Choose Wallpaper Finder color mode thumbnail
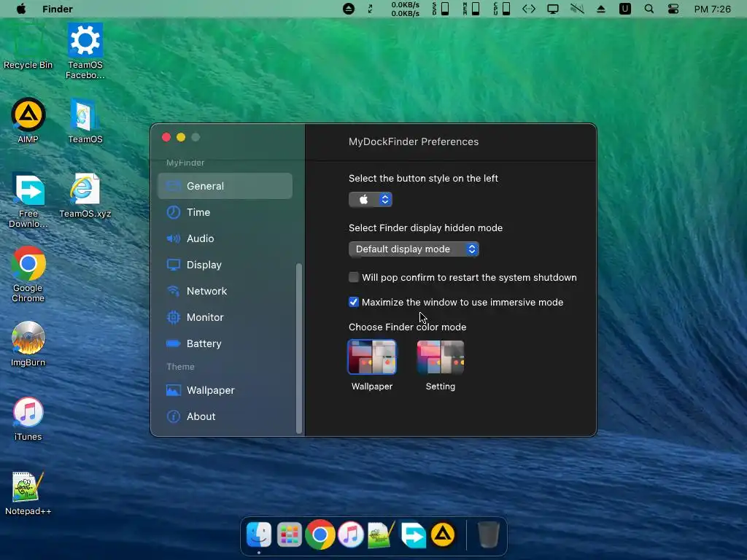The image size is (747, 560). point(372,357)
